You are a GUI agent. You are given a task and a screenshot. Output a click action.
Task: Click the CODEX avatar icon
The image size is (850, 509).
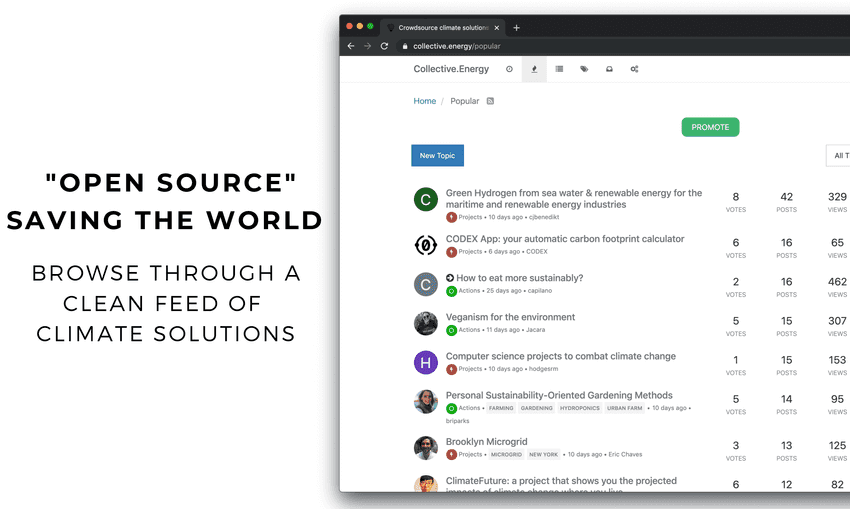[425, 245]
